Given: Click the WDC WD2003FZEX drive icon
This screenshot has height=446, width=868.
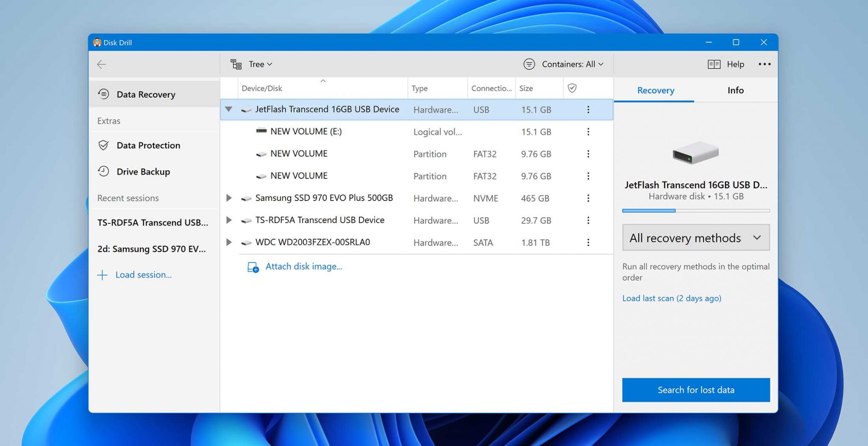Looking at the screenshot, I should click(246, 243).
